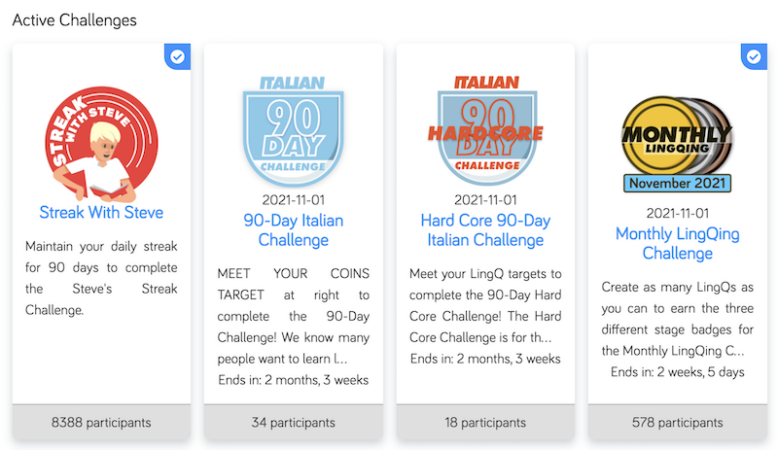Click the Streak With Steve description text
Screen dimensions: 778x450
(x=101, y=277)
